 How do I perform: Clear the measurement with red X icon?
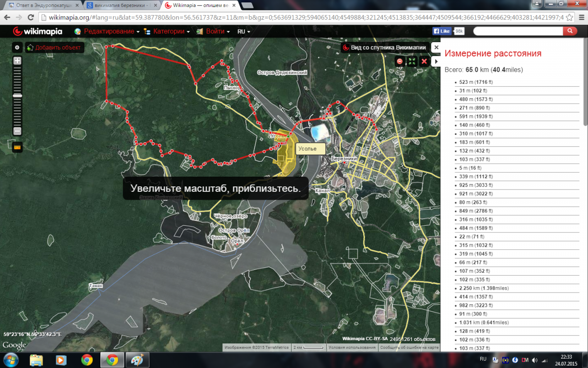424,61
